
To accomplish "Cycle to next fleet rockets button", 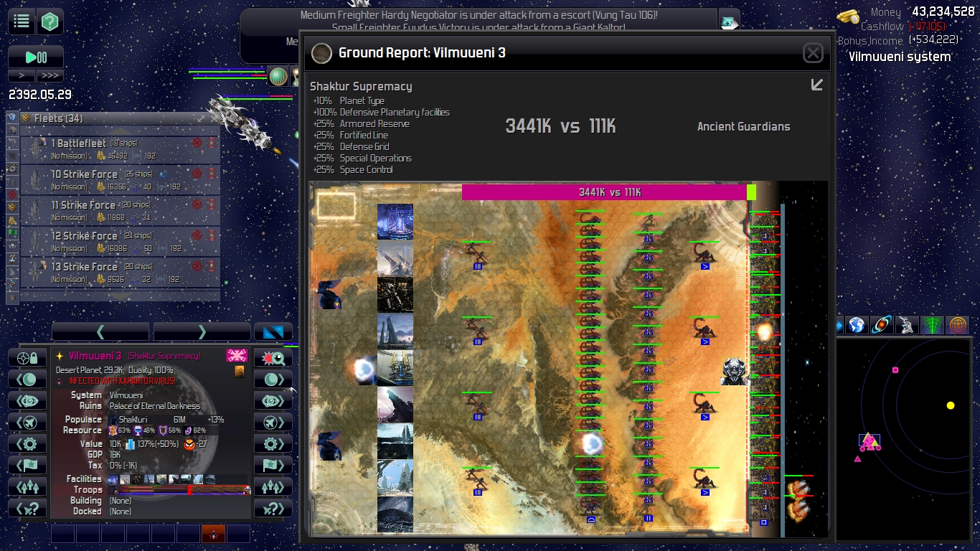I will (273, 487).
